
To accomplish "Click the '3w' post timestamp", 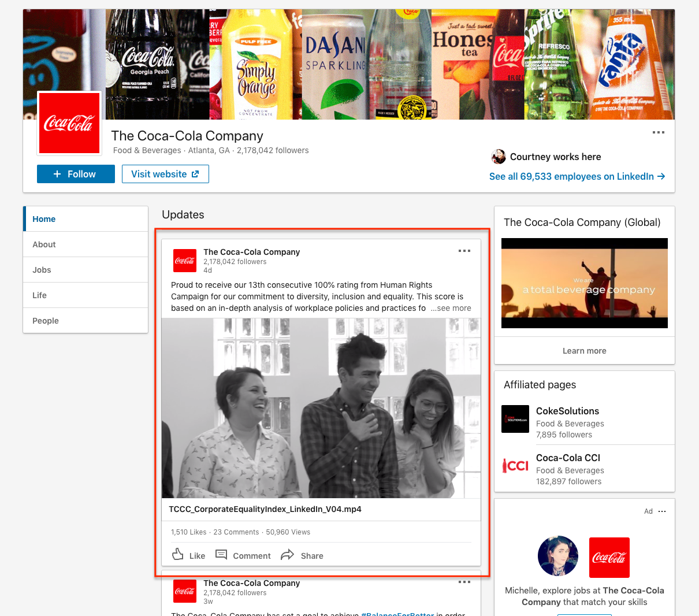I will [x=209, y=602].
